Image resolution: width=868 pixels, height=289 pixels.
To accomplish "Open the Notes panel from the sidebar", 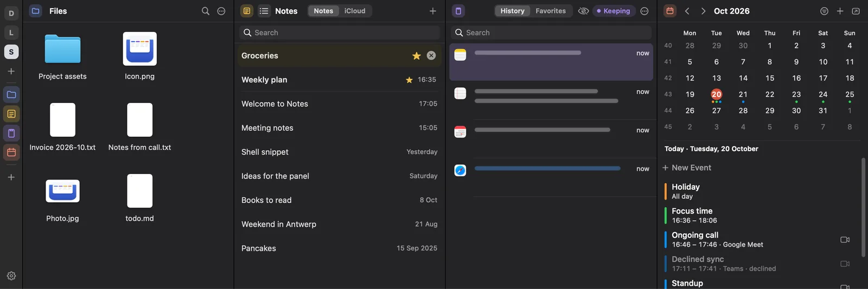I will tap(11, 114).
